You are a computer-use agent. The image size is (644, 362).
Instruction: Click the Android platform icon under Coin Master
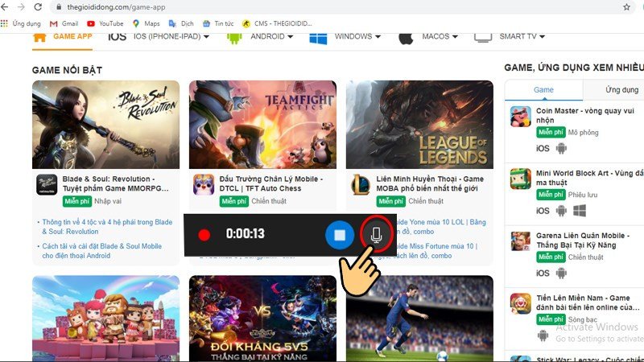point(562,148)
